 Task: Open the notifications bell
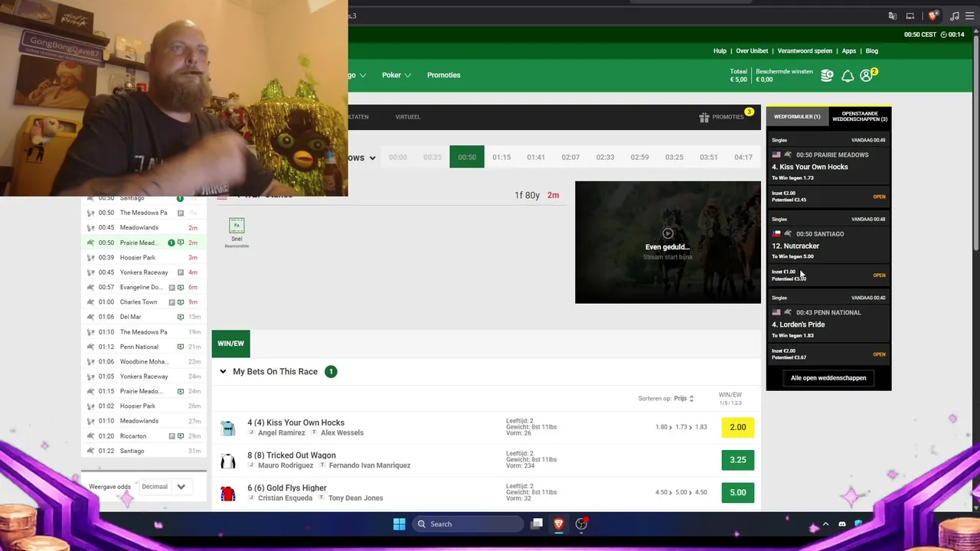click(x=848, y=76)
